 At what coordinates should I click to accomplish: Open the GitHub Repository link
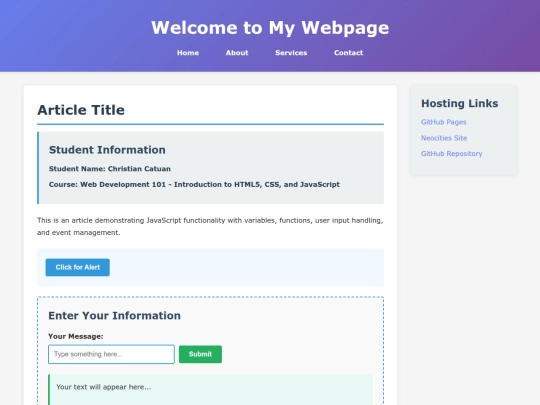(451, 154)
